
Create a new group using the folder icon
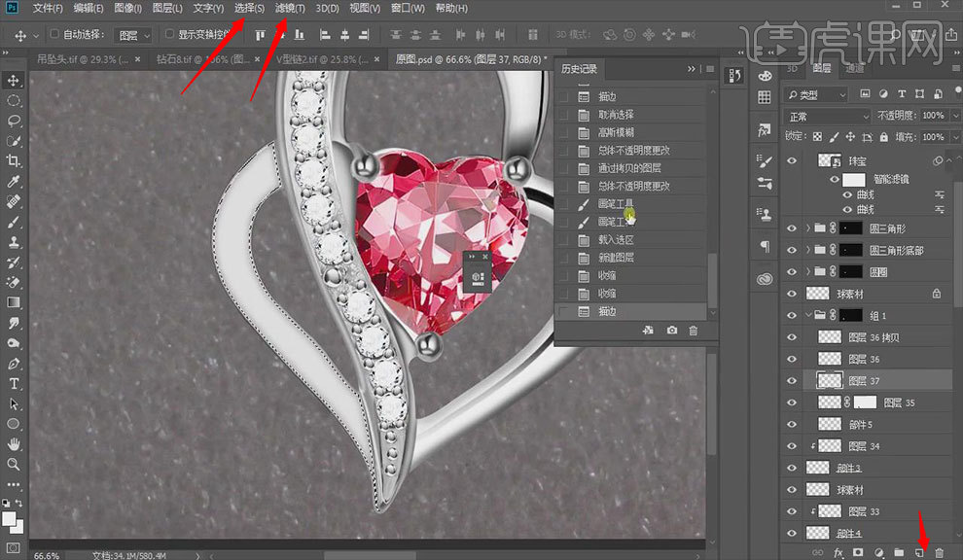(x=899, y=552)
